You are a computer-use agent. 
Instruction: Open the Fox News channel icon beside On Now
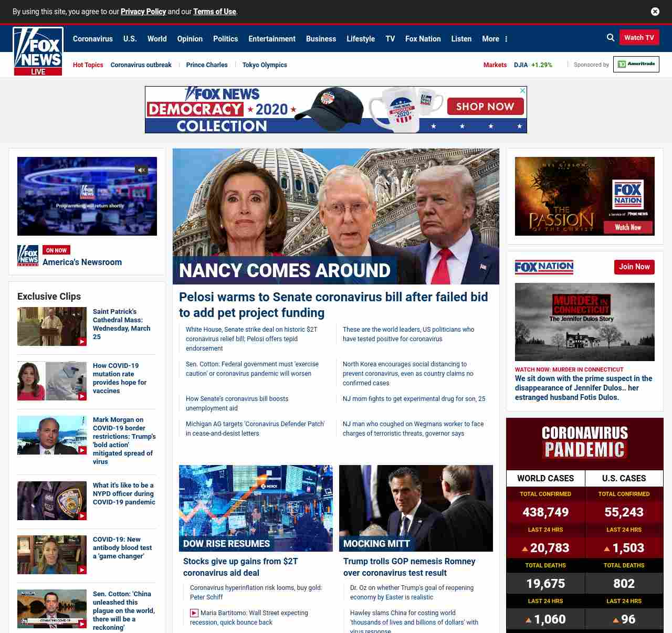pos(28,255)
